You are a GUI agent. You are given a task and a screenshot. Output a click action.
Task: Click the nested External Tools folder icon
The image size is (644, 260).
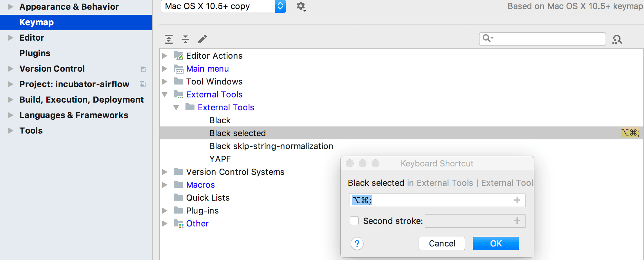tap(190, 107)
